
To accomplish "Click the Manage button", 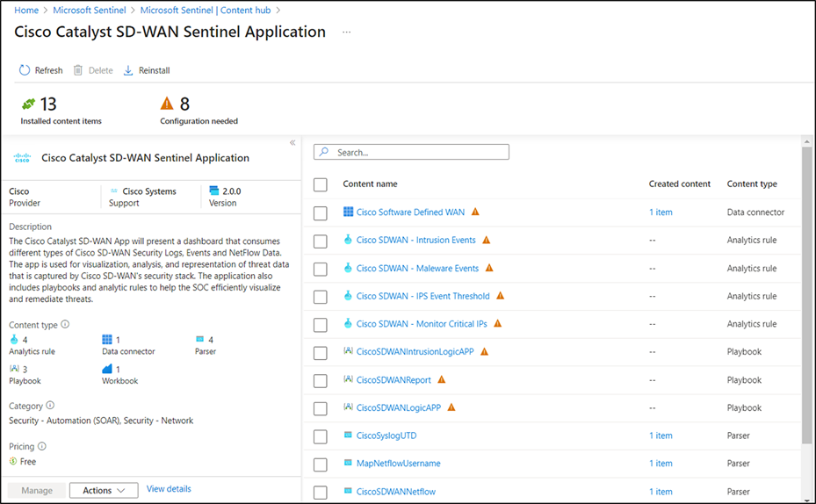I will click(37, 490).
